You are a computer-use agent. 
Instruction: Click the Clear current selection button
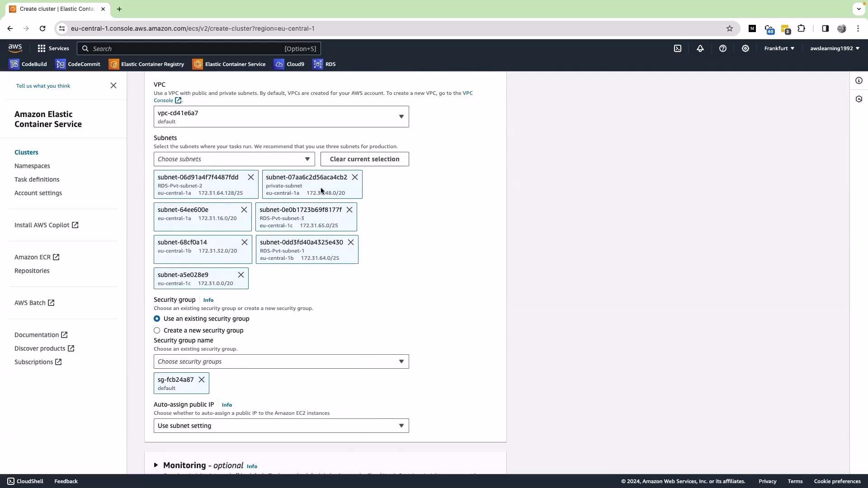(x=364, y=159)
